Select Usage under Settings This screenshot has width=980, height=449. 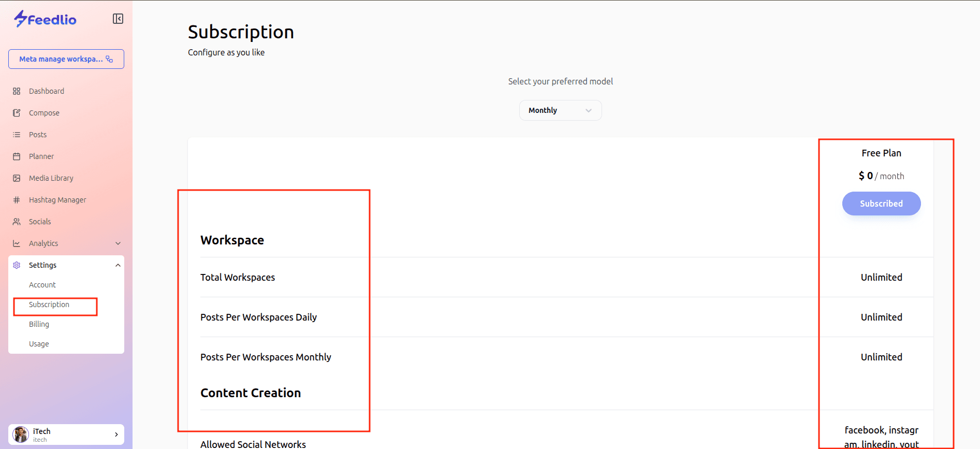tap(39, 344)
